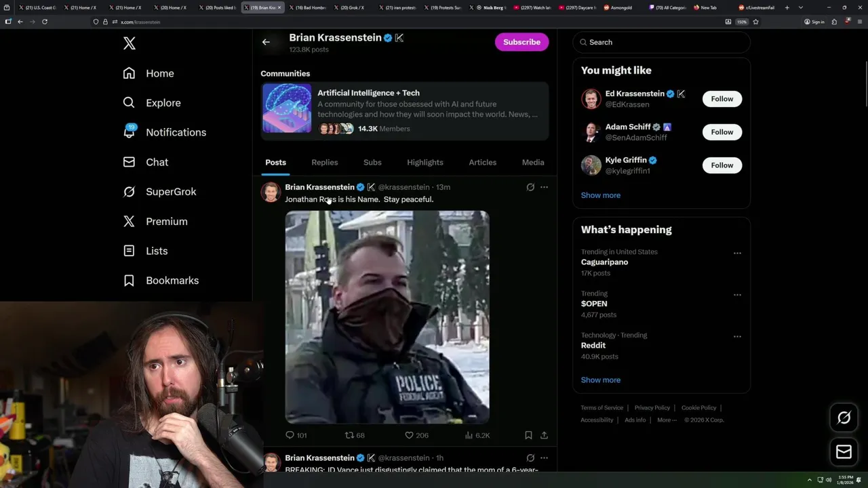Switch to the Highlights tab
The height and width of the screenshot is (488, 868).
click(x=425, y=163)
